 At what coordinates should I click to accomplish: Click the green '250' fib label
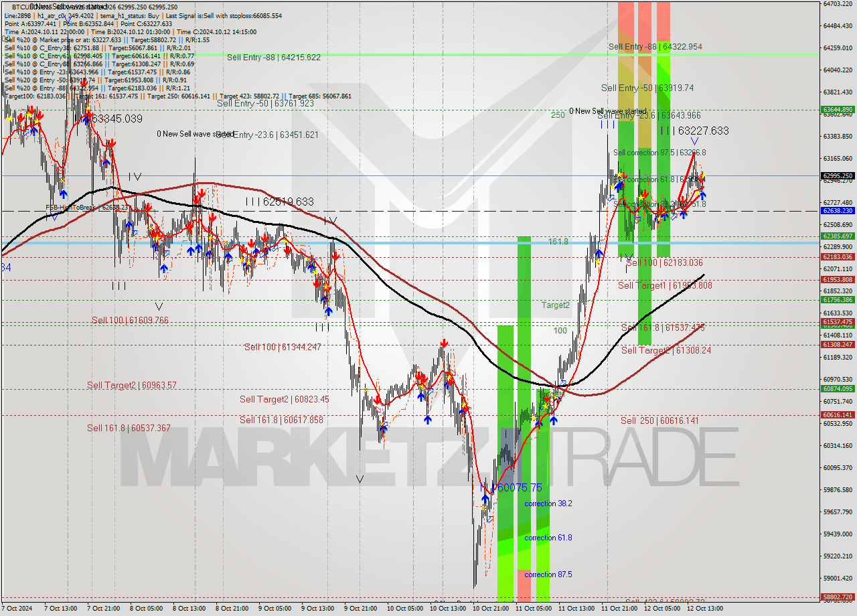[x=558, y=115]
